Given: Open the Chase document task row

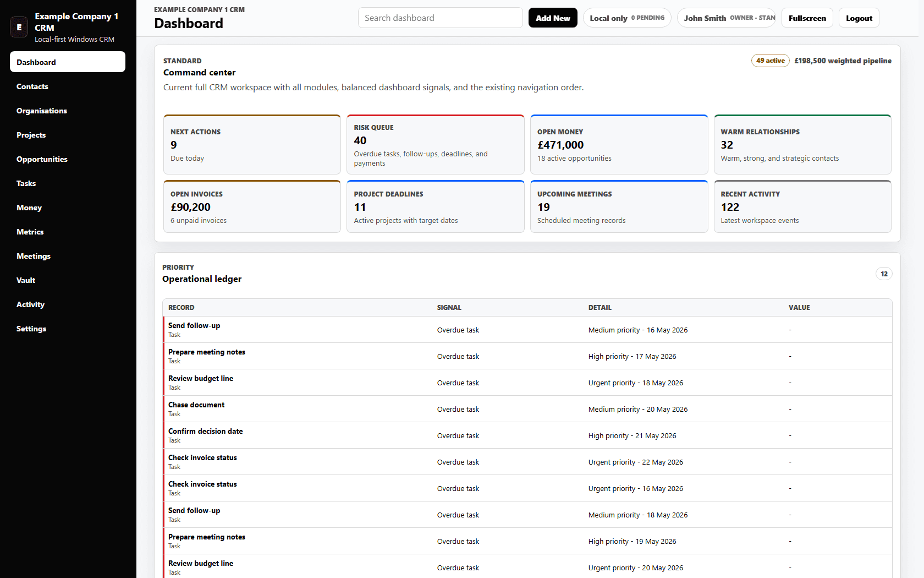Looking at the screenshot, I should coord(527,409).
